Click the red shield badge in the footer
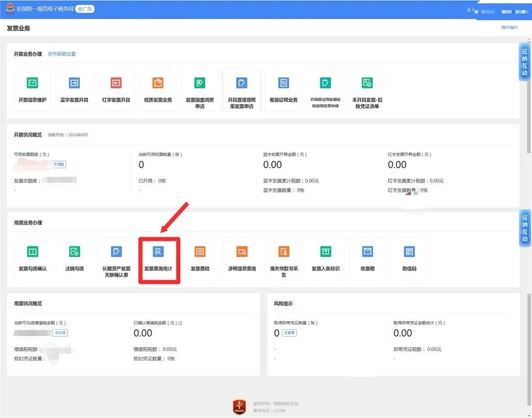Screen dimensions: 532x418 click(239, 407)
